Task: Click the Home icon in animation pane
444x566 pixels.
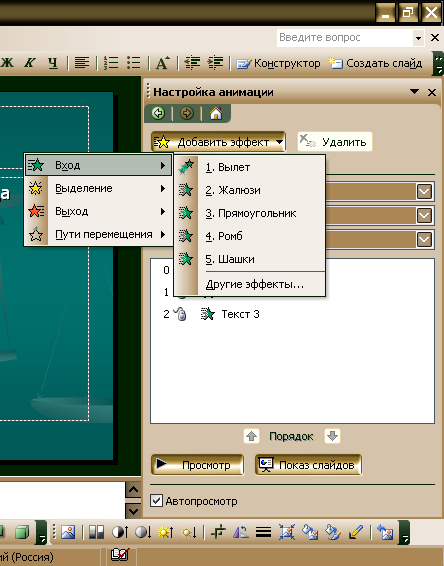Action: click(216, 114)
